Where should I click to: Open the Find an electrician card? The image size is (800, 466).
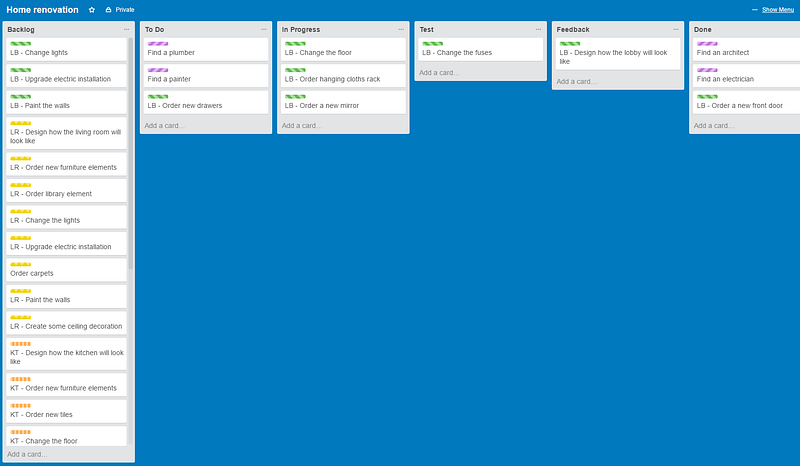(x=746, y=76)
